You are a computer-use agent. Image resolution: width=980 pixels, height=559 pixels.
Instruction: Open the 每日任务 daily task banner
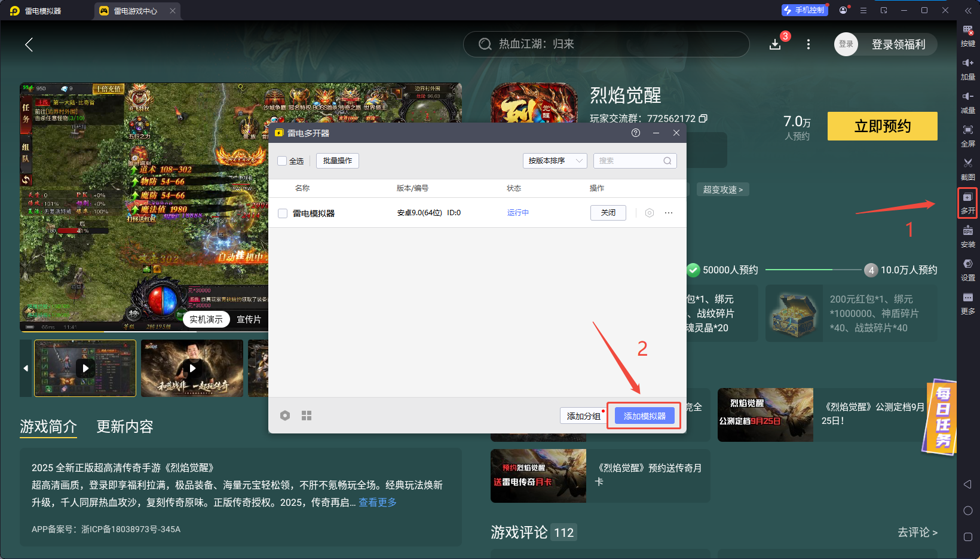pyautogui.click(x=940, y=418)
